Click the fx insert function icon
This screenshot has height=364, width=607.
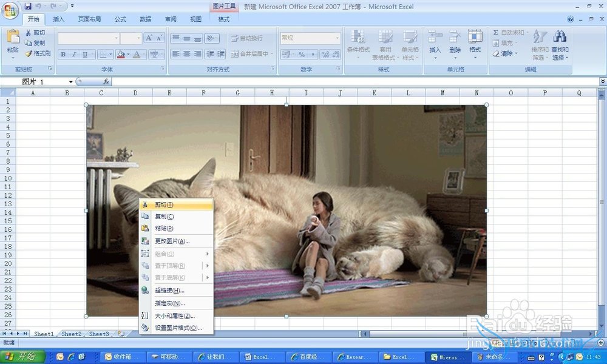click(106, 82)
